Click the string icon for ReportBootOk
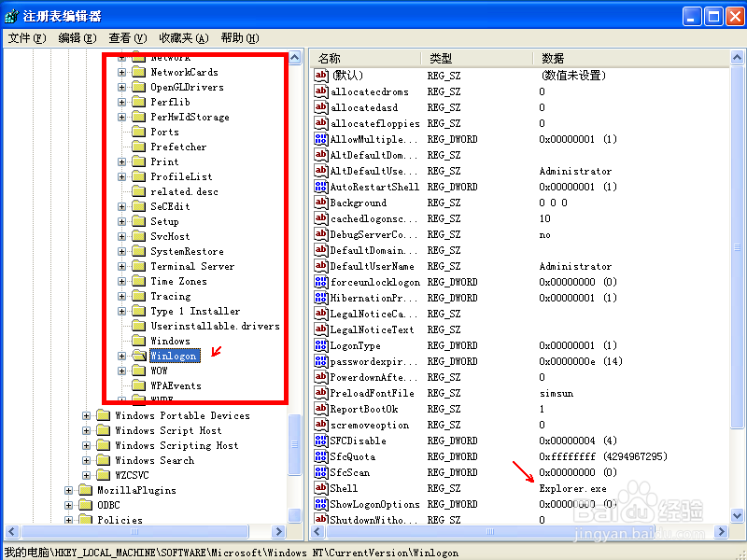This screenshot has width=747, height=560. 321,409
